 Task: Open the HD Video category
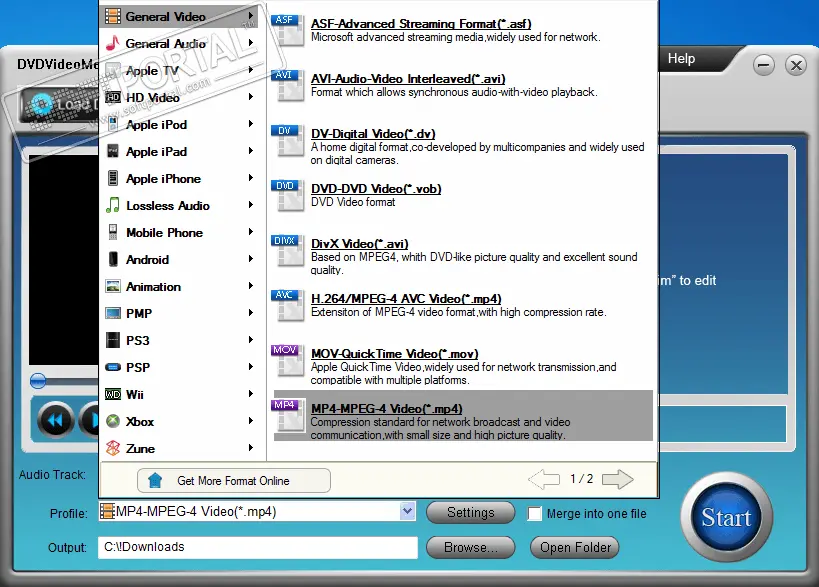tap(152, 98)
